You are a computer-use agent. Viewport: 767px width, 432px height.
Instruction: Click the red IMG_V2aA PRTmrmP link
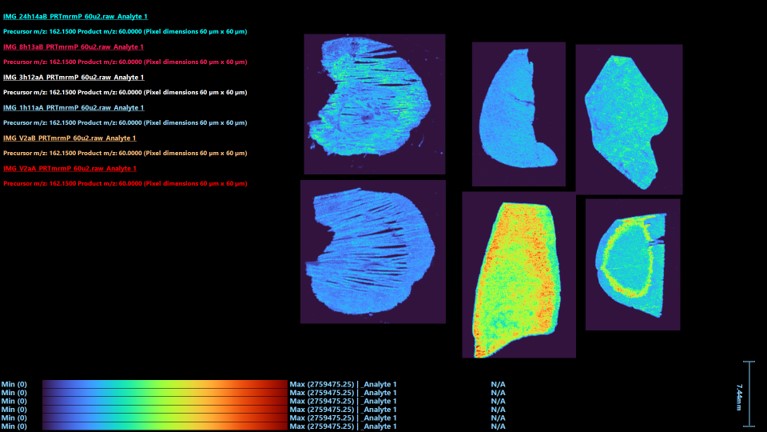(x=70, y=169)
